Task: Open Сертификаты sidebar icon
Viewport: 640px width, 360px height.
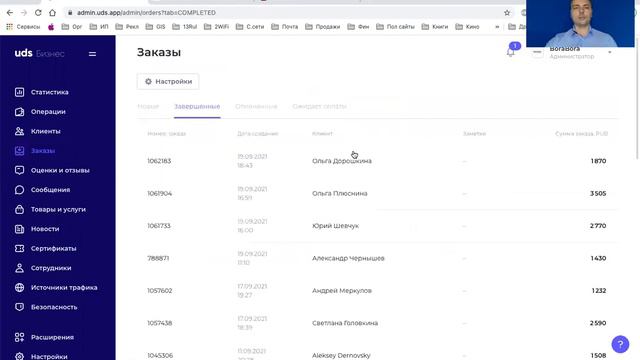Action: [20, 248]
